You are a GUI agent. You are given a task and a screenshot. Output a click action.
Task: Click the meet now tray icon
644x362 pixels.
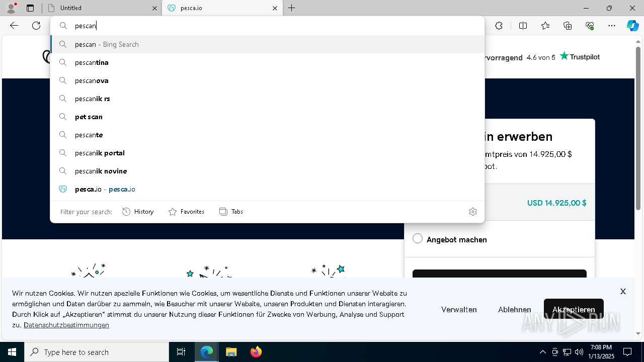(555, 352)
